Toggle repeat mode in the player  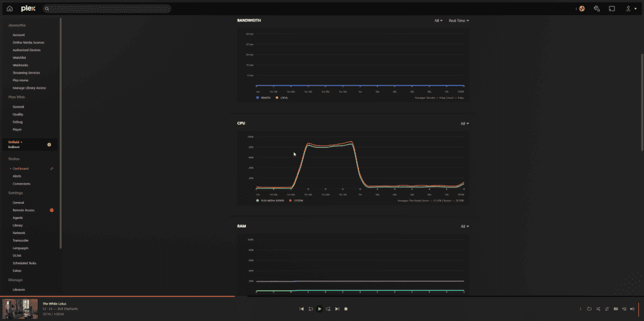tap(589, 309)
